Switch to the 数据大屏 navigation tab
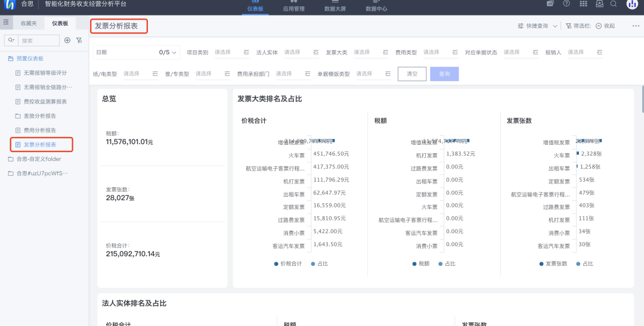The image size is (644, 326). [335, 7]
